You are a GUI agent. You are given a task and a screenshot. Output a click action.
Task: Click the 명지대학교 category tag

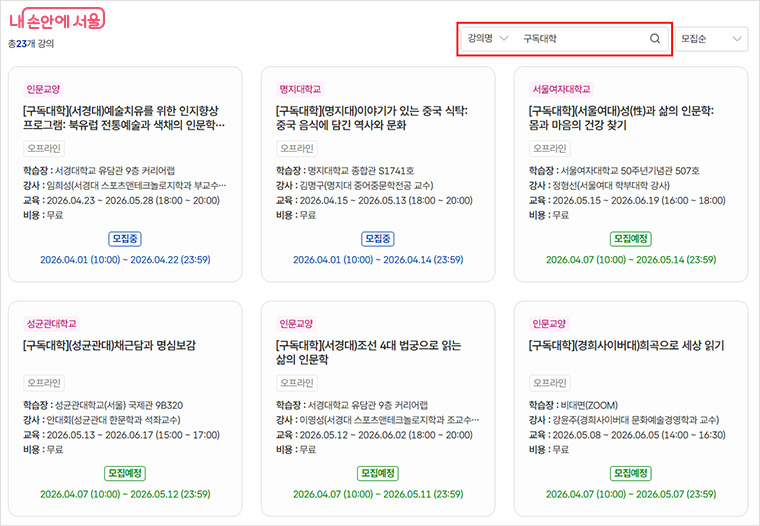(x=300, y=89)
